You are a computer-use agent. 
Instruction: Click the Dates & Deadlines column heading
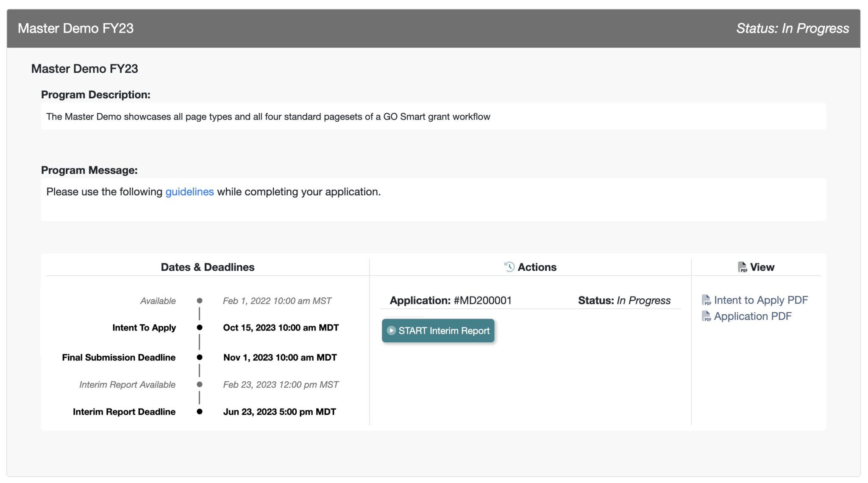click(208, 267)
